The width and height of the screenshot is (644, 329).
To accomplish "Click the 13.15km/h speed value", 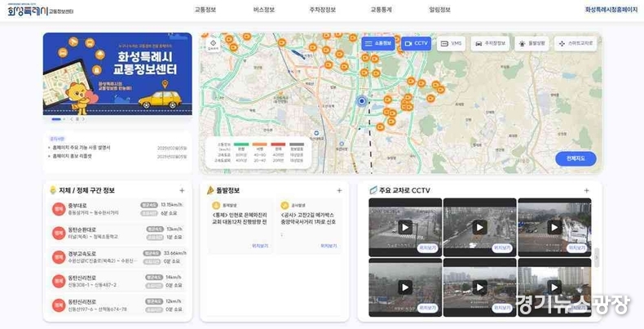I will click(172, 205).
